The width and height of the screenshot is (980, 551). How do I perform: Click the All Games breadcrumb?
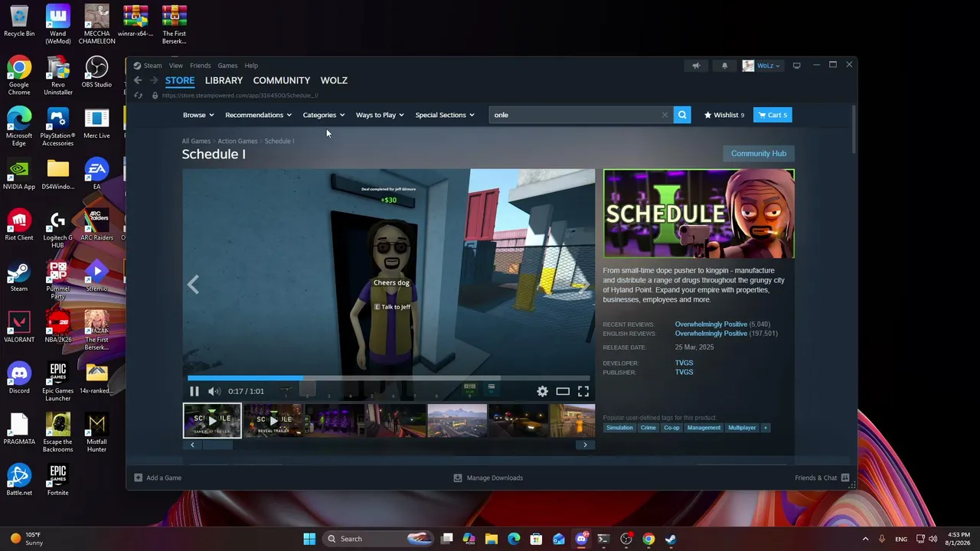point(196,141)
